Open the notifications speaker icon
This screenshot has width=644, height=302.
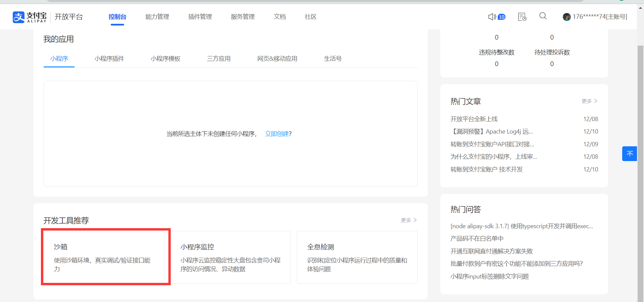[x=492, y=17]
